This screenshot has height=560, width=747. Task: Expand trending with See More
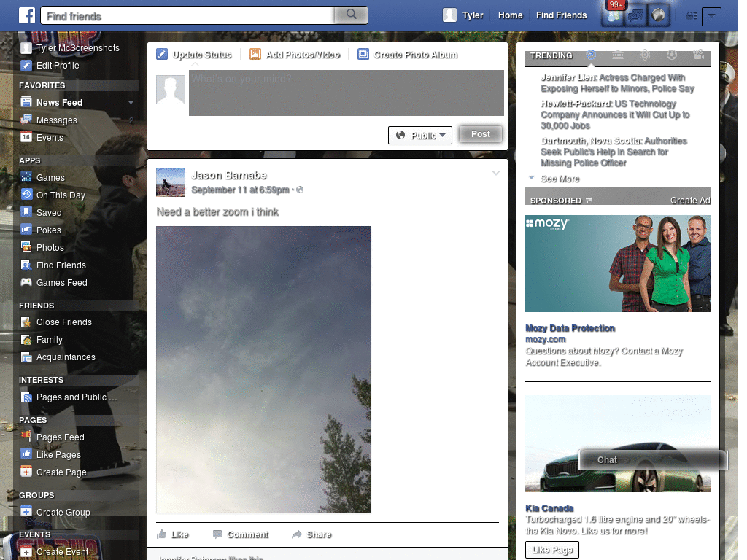[x=560, y=179]
